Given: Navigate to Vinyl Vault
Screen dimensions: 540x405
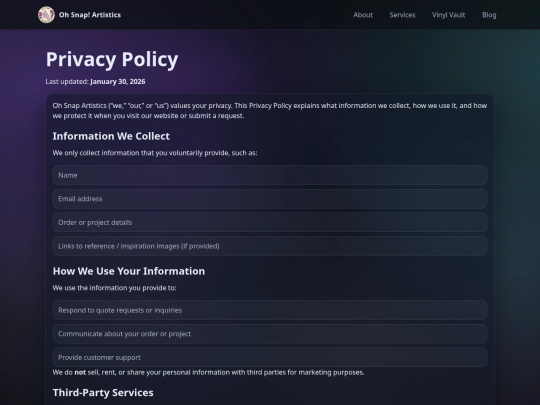Looking at the screenshot, I should (x=448, y=15).
